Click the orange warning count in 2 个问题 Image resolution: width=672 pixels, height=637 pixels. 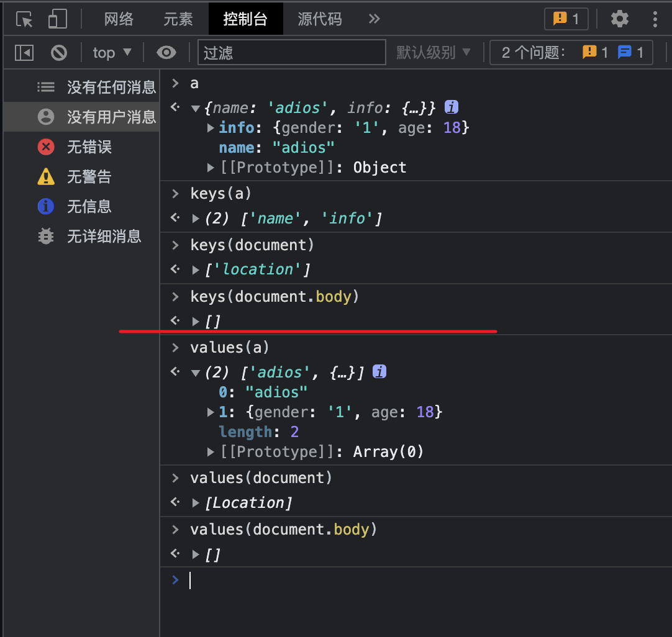pyautogui.click(x=595, y=52)
